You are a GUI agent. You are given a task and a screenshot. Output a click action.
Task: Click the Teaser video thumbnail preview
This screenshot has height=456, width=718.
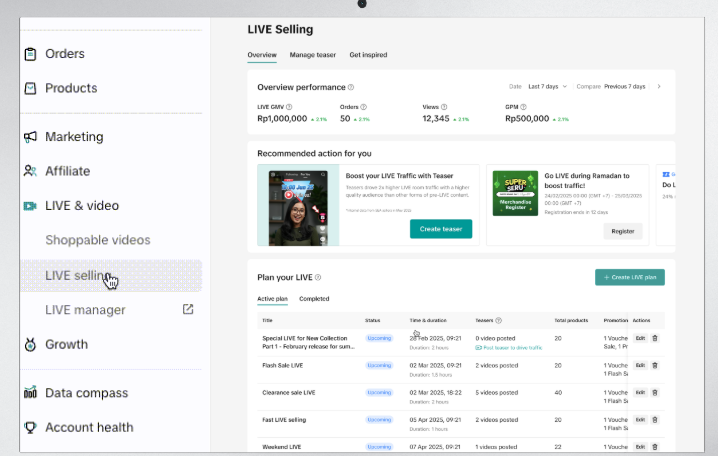297,206
